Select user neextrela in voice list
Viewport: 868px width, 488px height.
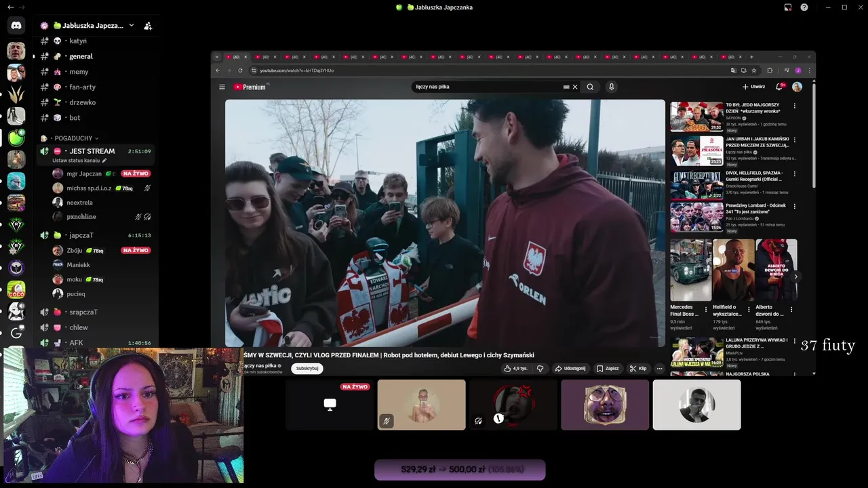click(x=102, y=203)
